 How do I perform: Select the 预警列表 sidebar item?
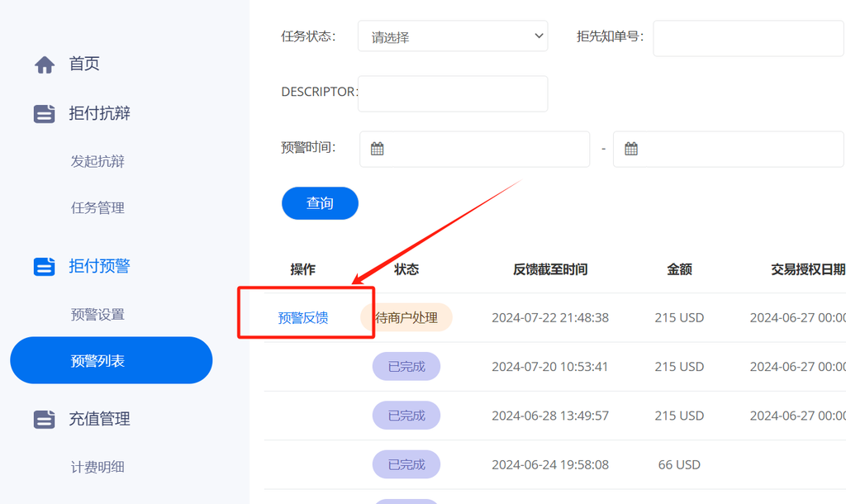pyautogui.click(x=112, y=360)
